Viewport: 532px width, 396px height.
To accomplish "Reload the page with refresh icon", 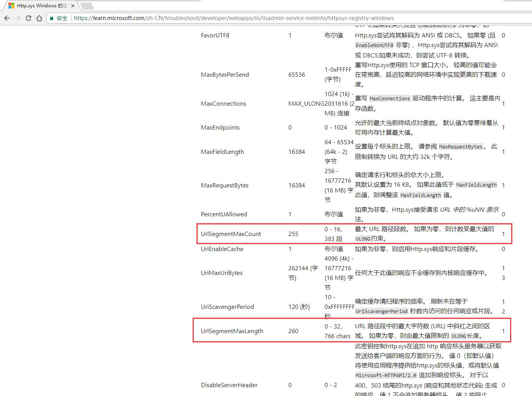I will tap(29, 18).
